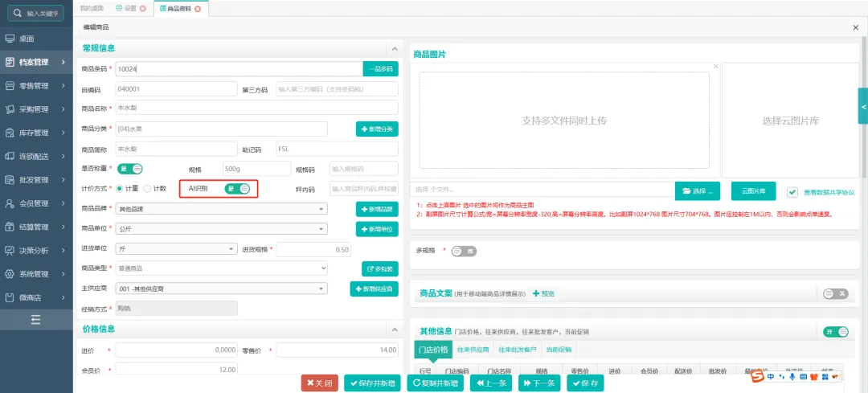Image resolution: width=868 pixels, height=393 pixels.
Task: Switch to the 往来供应商 tab
Action: 473,350
